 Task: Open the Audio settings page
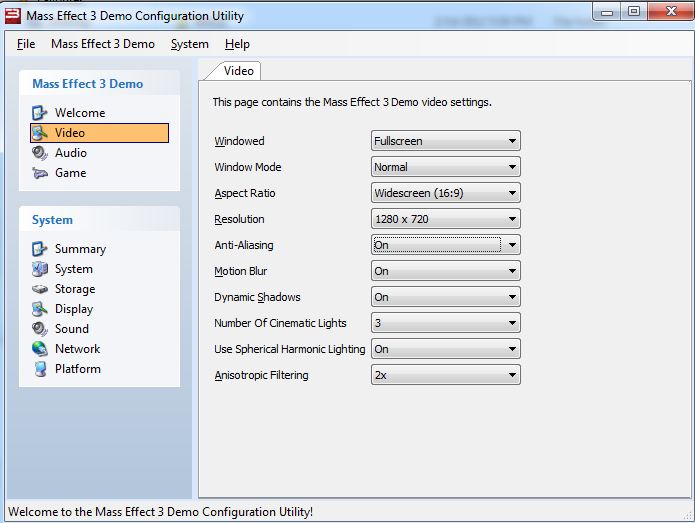coord(70,153)
